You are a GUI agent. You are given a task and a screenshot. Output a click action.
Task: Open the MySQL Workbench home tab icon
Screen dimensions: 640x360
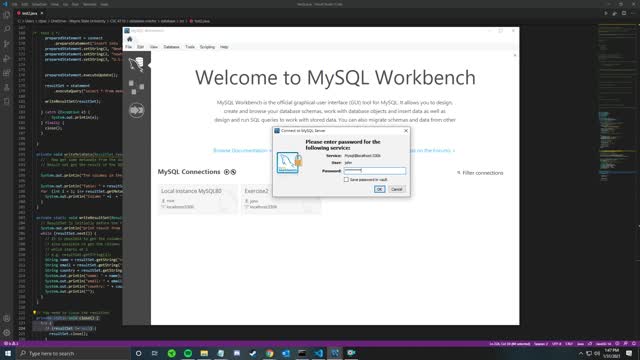130,39
